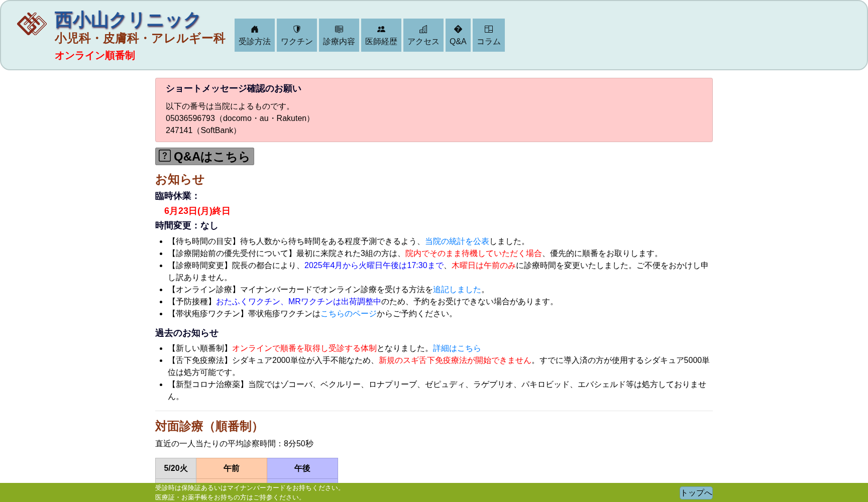This screenshot has width=868, height=502.
Task: Click the Q&A question mark icon in navbar
Action: point(458,30)
